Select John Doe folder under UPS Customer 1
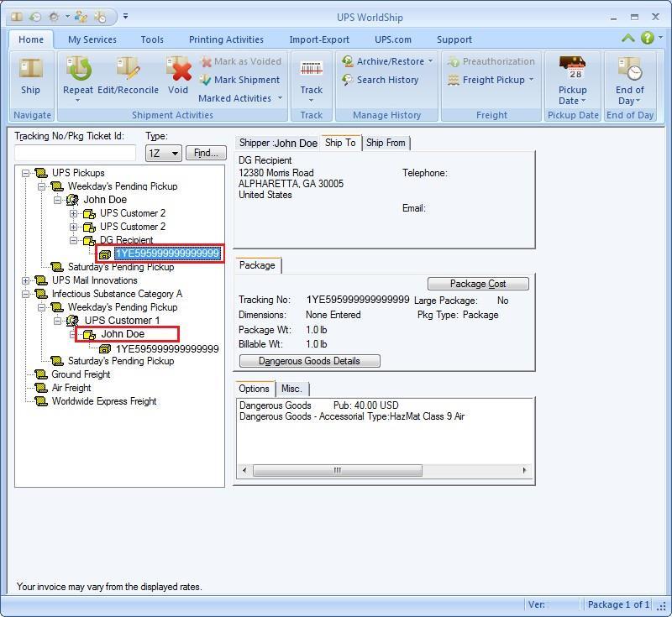The width and height of the screenshot is (672, 617). [123, 334]
